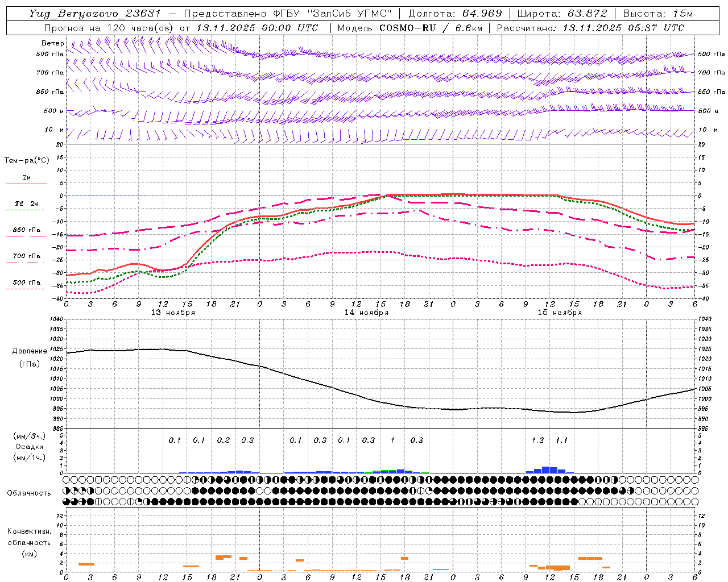The image size is (728, 582).
Task: Click the 13 ноября date label
Action: tap(173, 313)
